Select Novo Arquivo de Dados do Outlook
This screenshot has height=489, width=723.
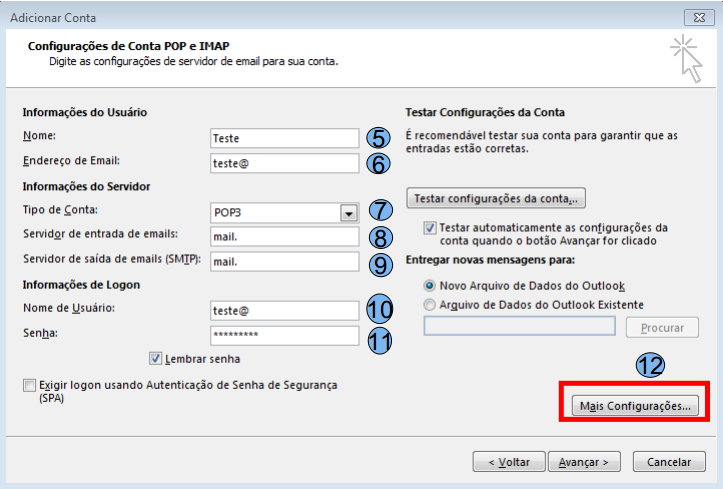point(430,286)
